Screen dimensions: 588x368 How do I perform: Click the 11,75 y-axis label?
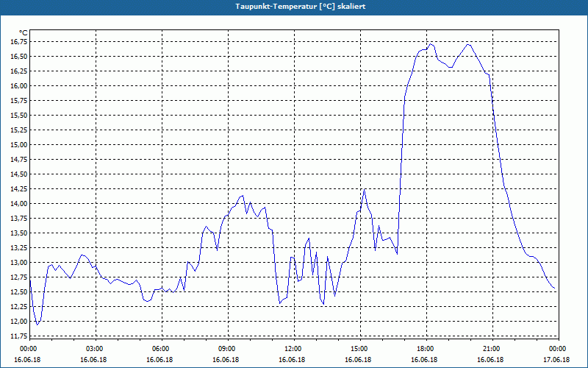[19, 336]
